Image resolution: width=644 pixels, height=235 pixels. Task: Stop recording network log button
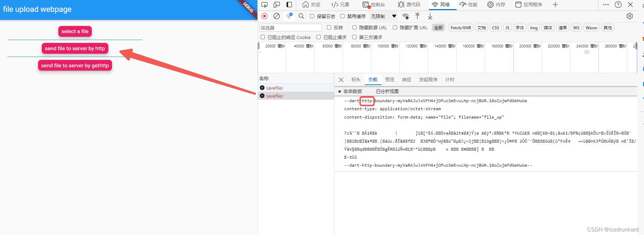264,16
